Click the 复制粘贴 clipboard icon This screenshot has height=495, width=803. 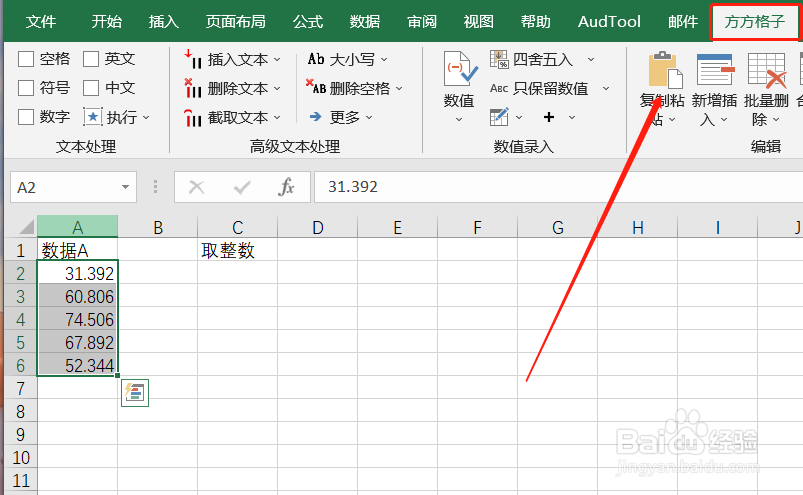point(665,70)
